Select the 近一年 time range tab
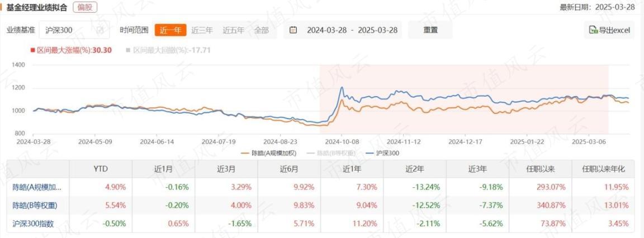 click(x=171, y=30)
